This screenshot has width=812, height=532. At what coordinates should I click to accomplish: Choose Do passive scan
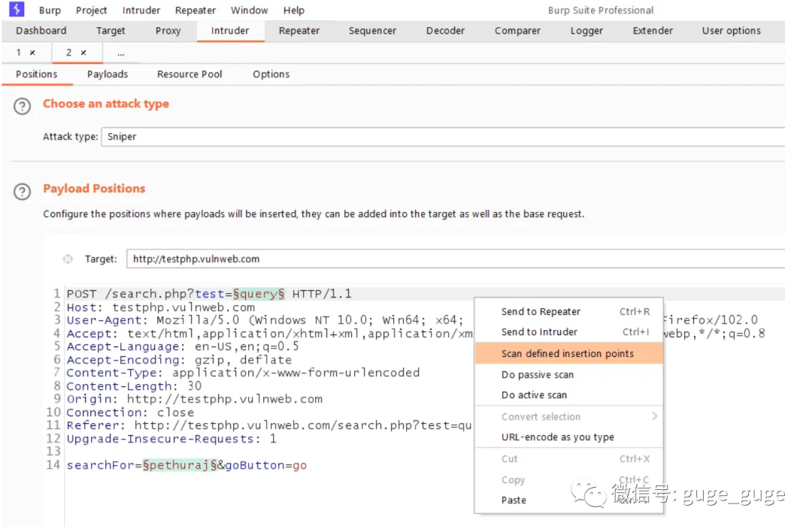click(x=568, y=375)
